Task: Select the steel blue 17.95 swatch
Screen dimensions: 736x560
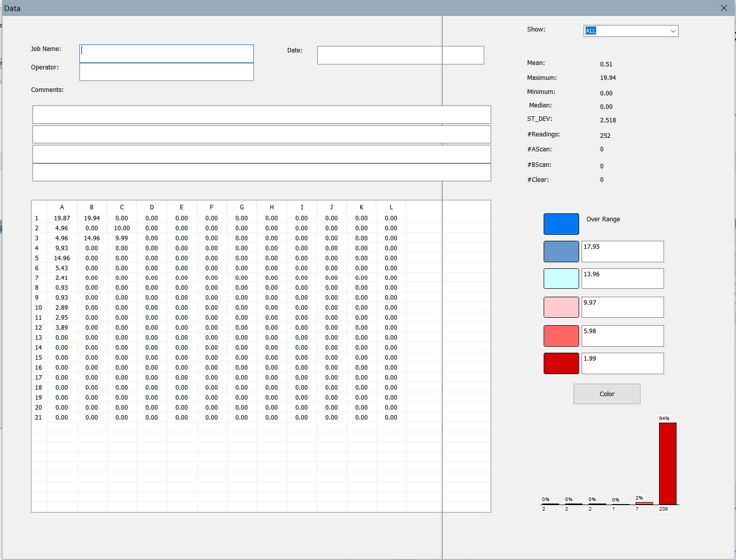Action: (561, 252)
